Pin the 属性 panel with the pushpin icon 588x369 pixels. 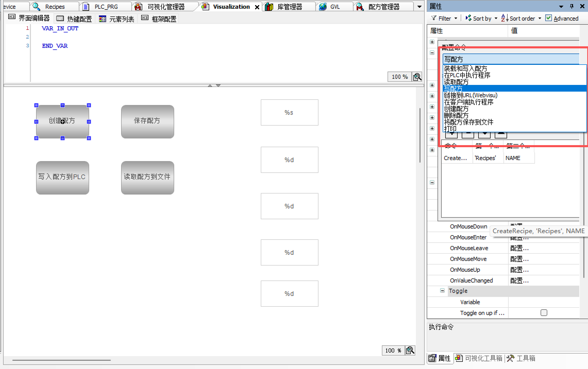tap(572, 6)
